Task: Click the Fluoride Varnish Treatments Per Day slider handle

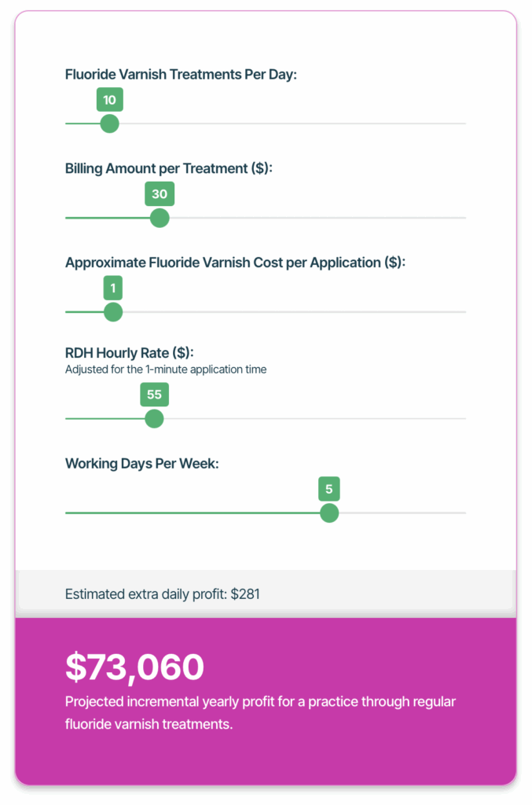Action: [x=110, y=123]
